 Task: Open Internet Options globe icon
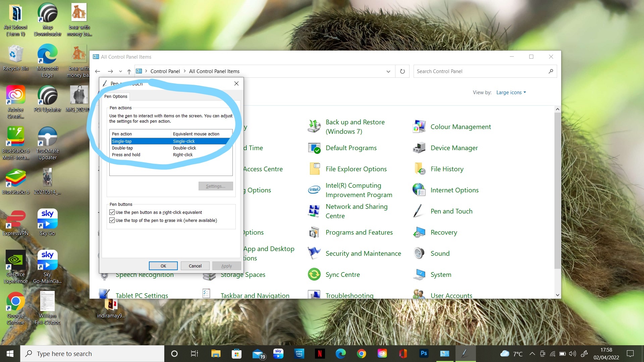click(x=419, y=190)
